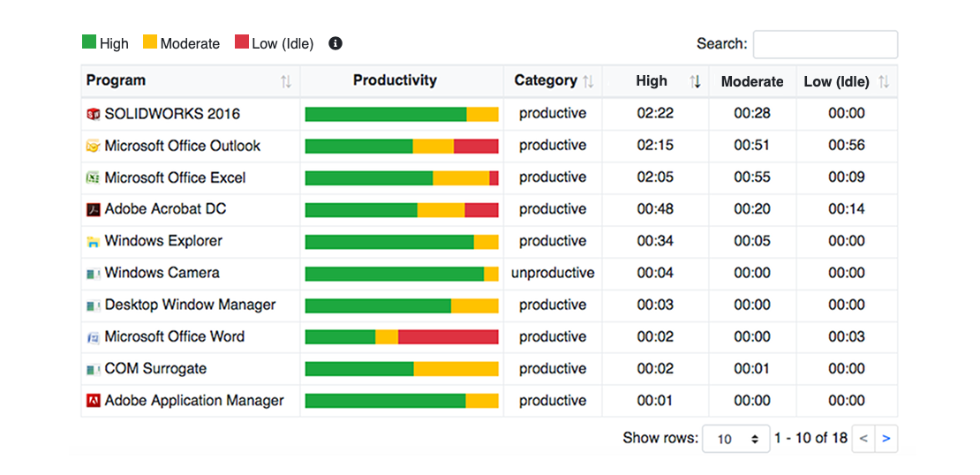Click the Microsoft Office Word productivity bar

[x=402, y=337]
